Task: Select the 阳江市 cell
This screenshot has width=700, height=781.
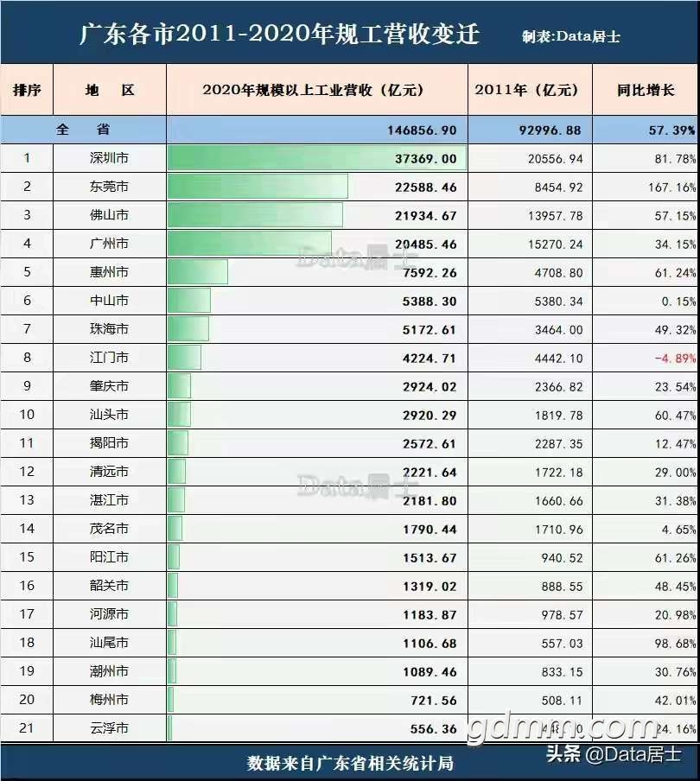Action: [109, 556]
